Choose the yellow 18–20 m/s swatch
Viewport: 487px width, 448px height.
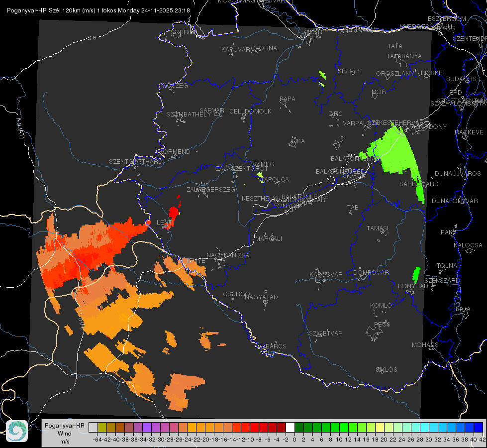coord(380,427)
